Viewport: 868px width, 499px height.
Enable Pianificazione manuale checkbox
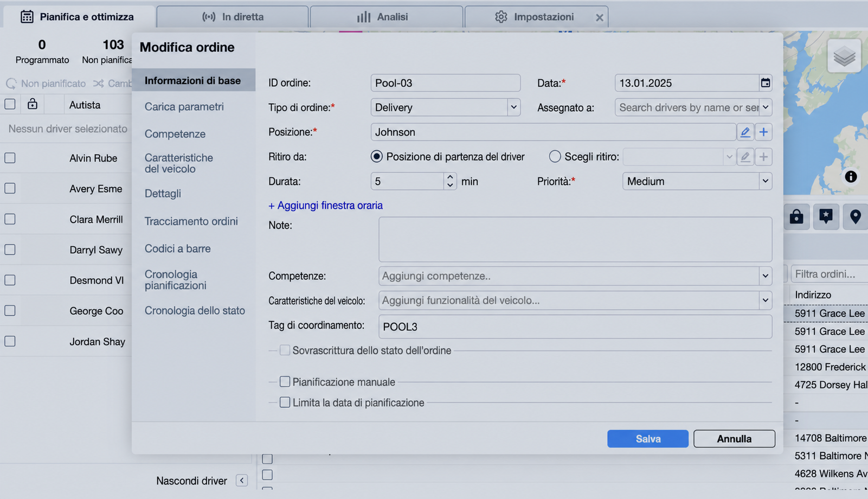point(285,382)
